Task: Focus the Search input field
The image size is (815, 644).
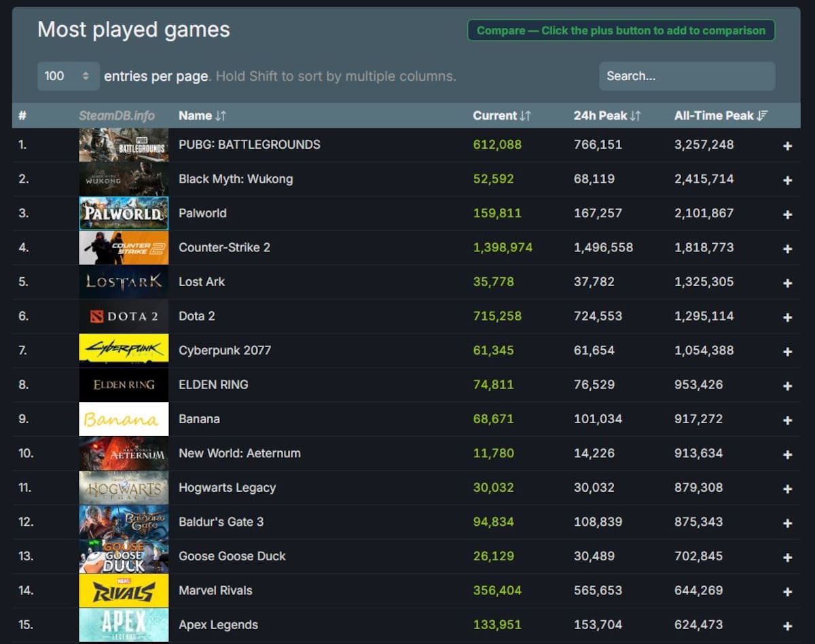Action: coord(687,76)
